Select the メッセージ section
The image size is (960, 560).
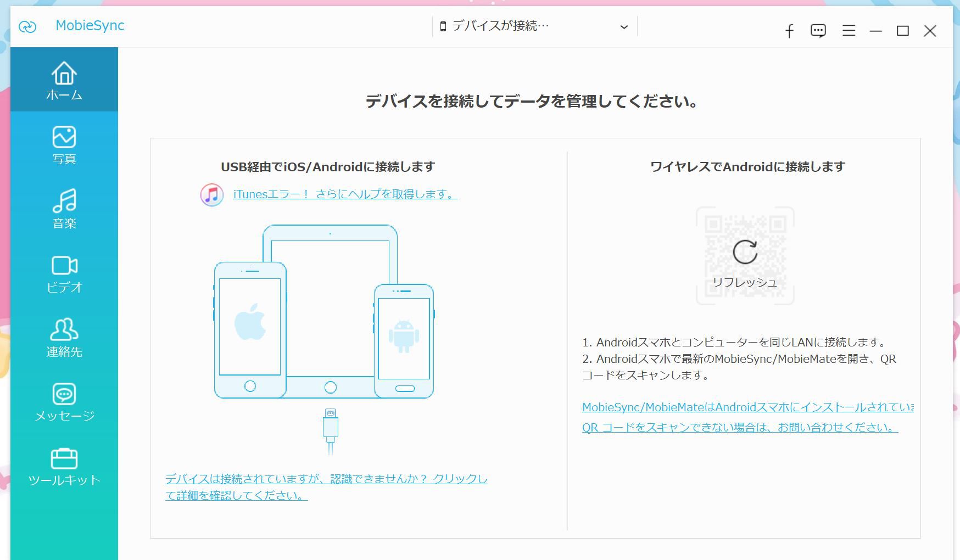(x=64, y=402)
